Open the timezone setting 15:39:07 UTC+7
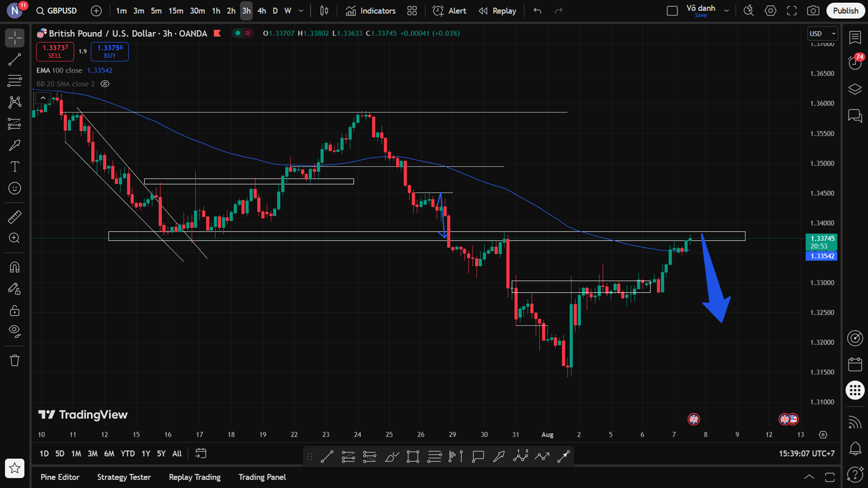Viewport: 868px width, 488px height. [806, 454]
